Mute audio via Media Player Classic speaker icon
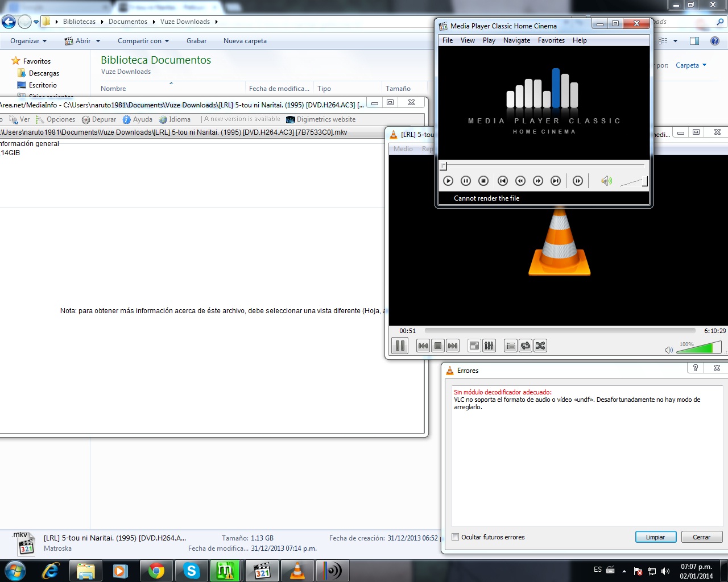Screen dimensions: 728x582 606,181
